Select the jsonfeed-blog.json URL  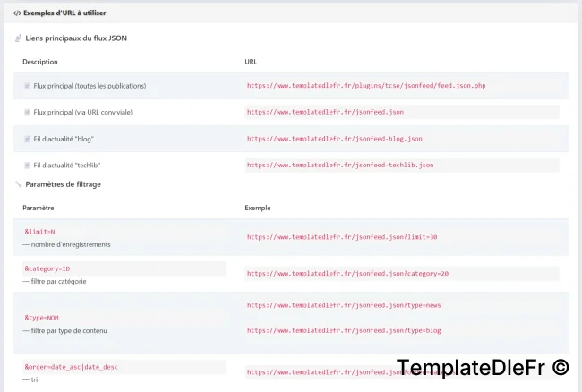335,139
